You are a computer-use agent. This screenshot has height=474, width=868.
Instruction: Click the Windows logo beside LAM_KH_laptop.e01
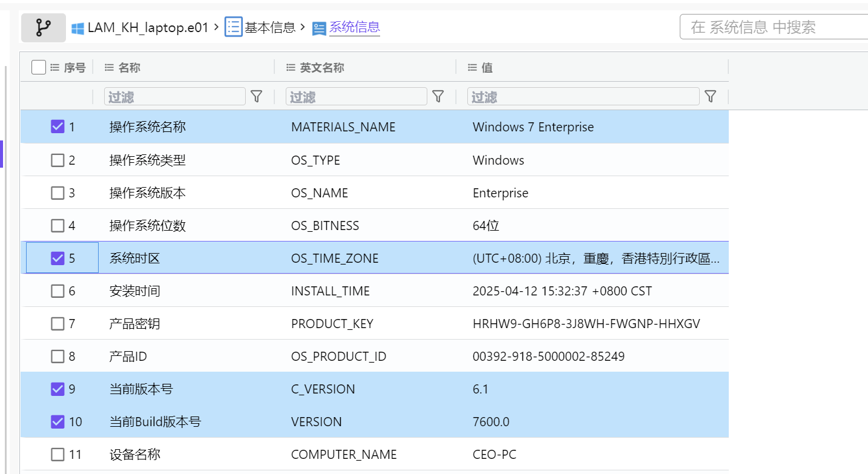coord(77,28)
